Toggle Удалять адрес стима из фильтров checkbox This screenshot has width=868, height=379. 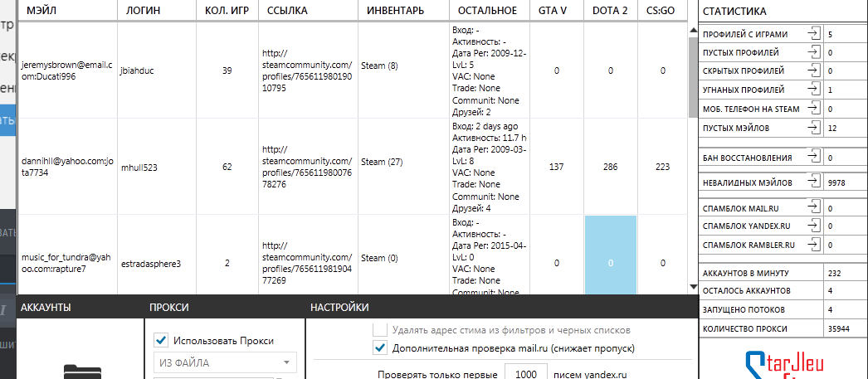pos(380,330)
